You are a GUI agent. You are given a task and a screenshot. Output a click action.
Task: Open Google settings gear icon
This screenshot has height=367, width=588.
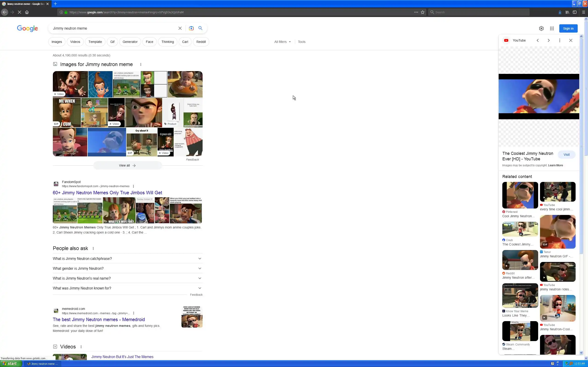[541, 28]
